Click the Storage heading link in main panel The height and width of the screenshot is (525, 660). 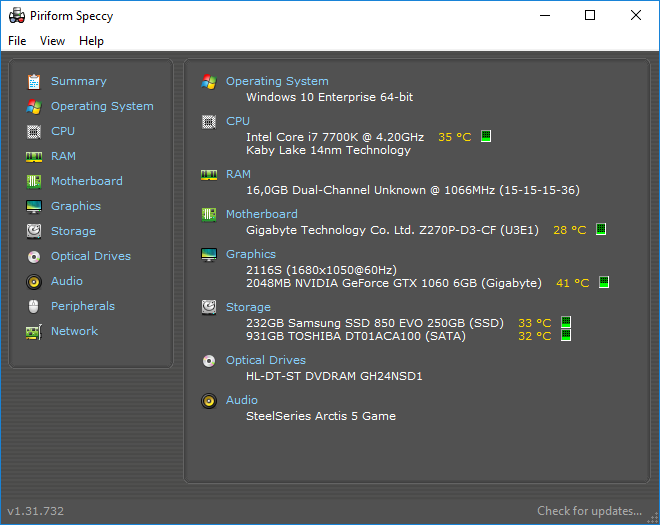coord(248,307)
